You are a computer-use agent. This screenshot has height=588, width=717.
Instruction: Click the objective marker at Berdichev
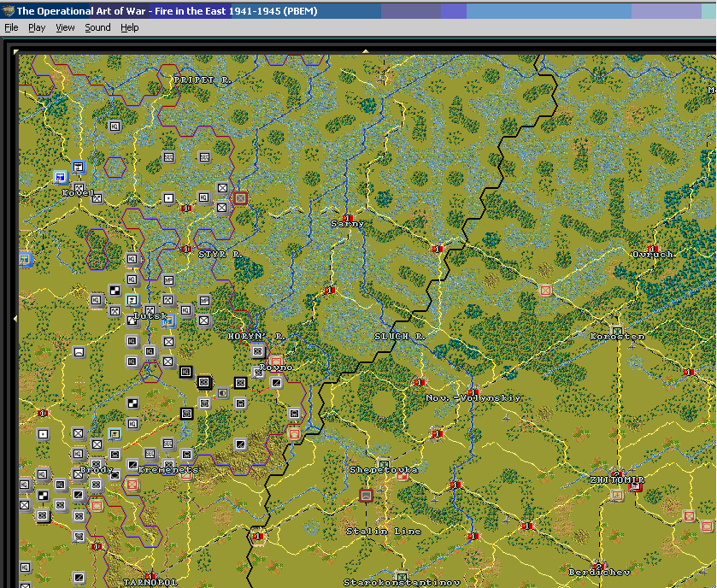tap(597, 566)
